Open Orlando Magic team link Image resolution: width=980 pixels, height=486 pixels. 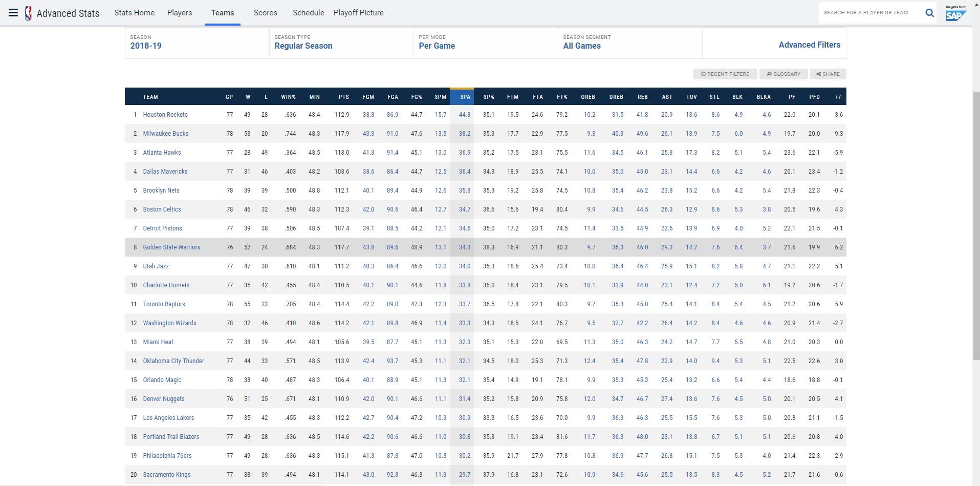point(162,380)
